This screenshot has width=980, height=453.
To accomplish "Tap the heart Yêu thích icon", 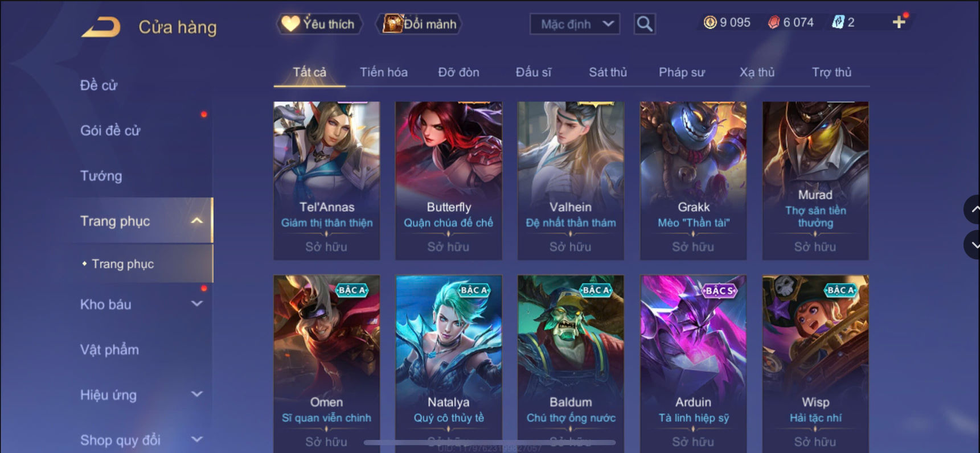I will pyautogui.click(x=290, y=24).
